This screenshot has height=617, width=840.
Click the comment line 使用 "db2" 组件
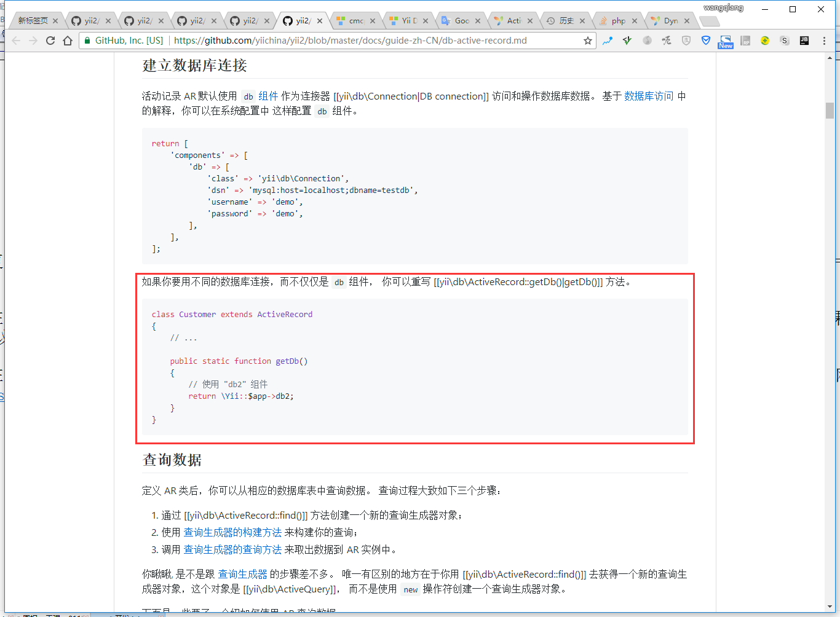pos(228,385)
